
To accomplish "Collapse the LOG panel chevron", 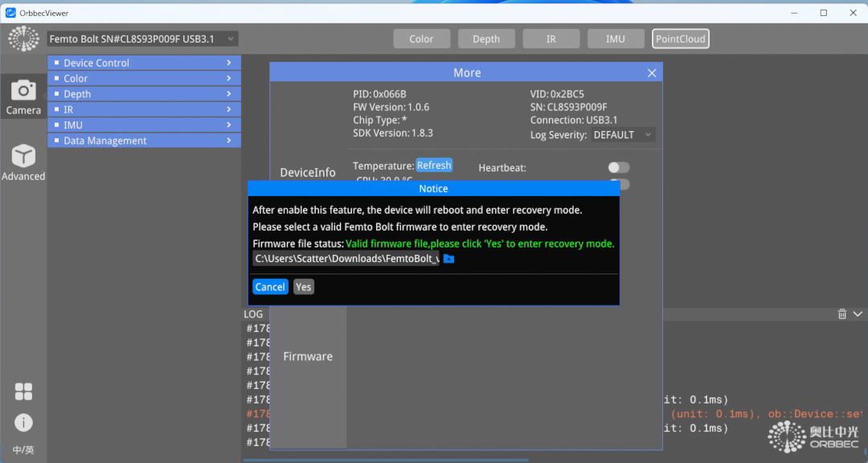I will 858,314.
